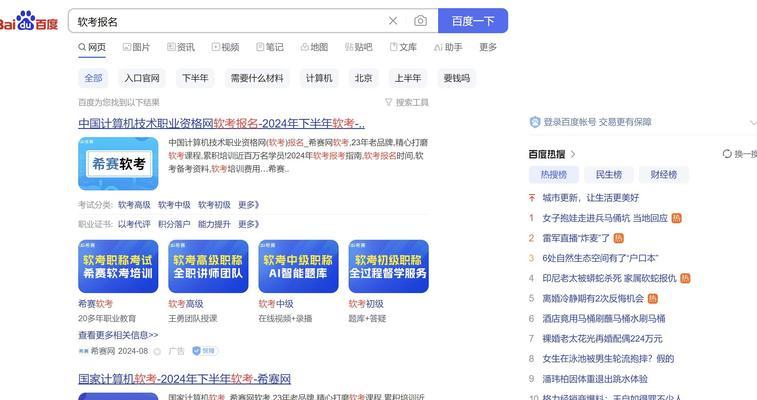Open the 以考代评 link

coord(134,224)
